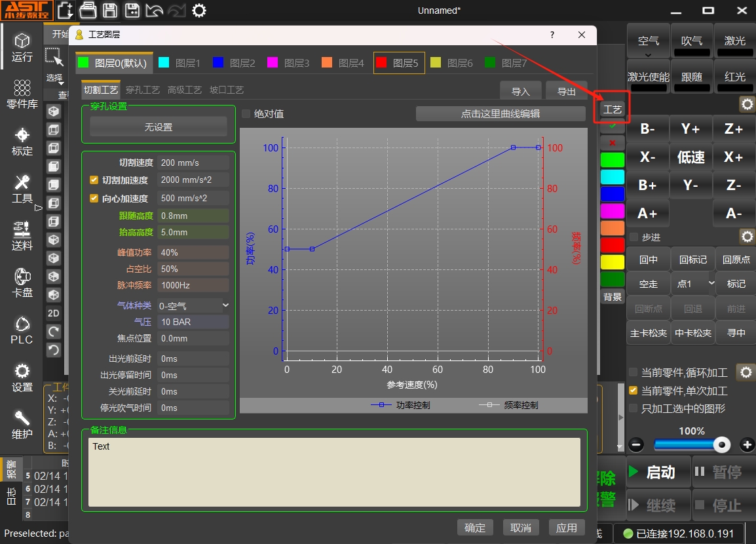This screenshot has height=544, width=756.
Task: Expand the 工具 tools submenu arrow
Action: point(39,208)
